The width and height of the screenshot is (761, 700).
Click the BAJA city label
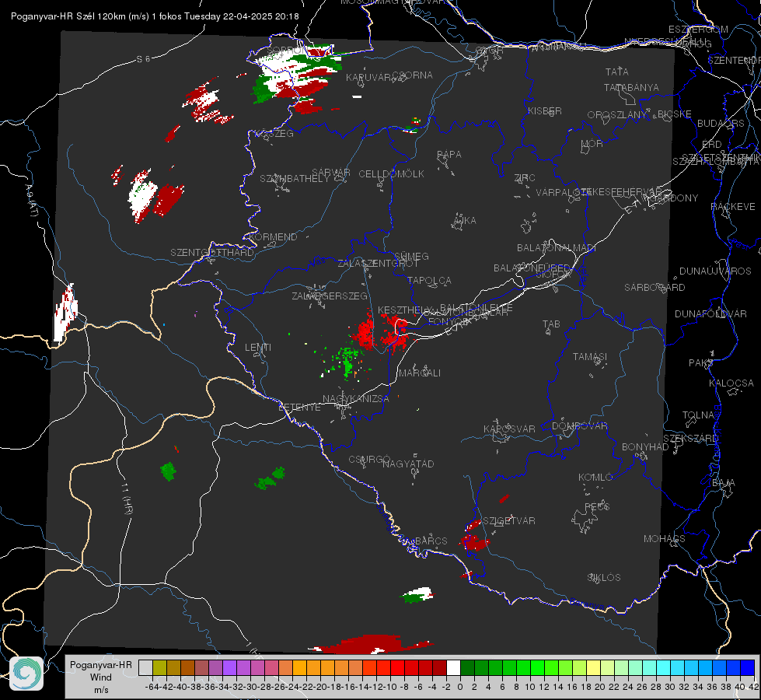pos(724,483)
